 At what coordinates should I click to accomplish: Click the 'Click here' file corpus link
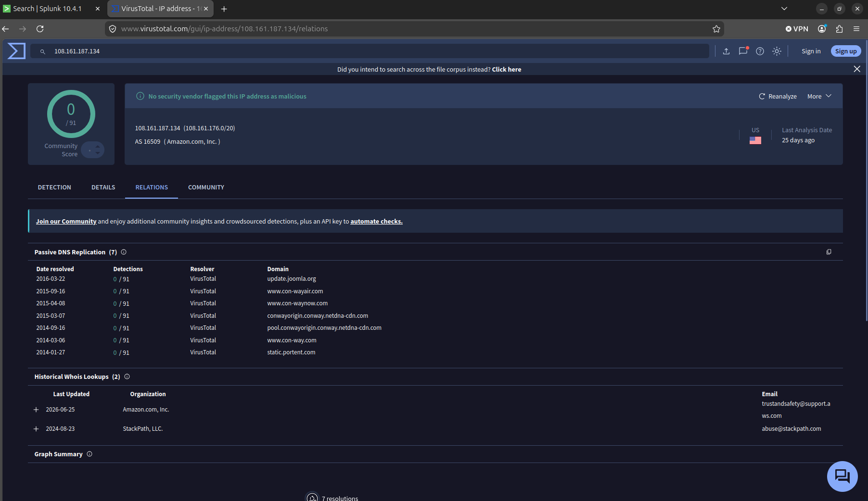pyautogui.click(x=507, y=69)
